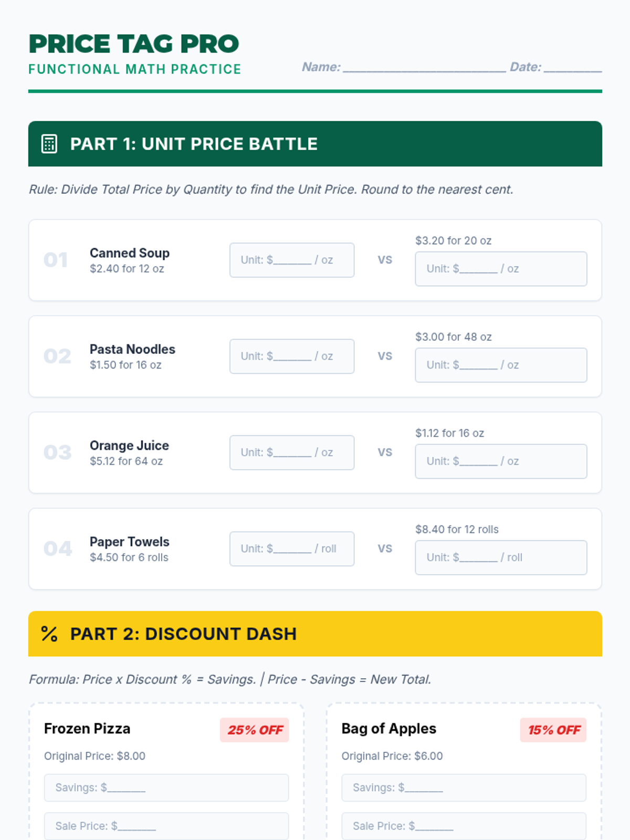630x840 pixels.
Task: Click Bag of Apples Savings field
Action: pyautogui.click(x=464, y=787)
